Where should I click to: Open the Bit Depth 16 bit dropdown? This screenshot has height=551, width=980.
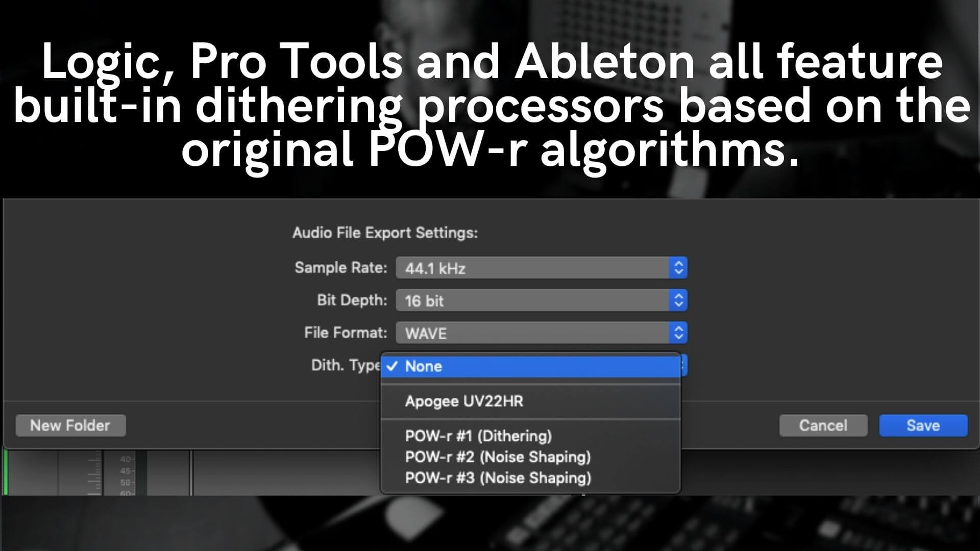pos(542,300)
